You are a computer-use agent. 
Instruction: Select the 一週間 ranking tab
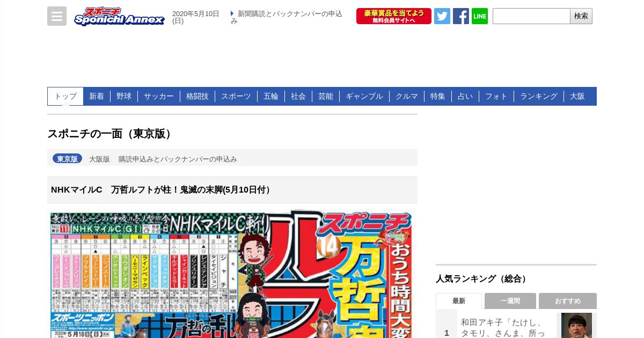coord(510,301)
